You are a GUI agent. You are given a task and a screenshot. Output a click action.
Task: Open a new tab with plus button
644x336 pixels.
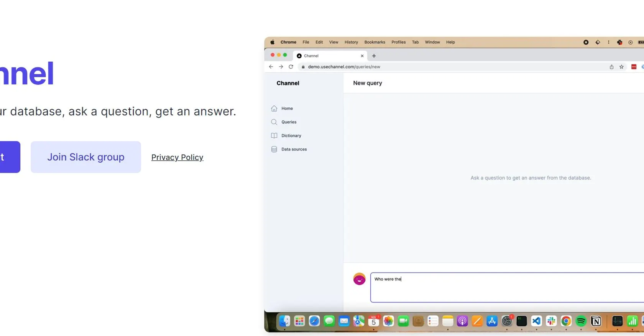pos(374,56)
